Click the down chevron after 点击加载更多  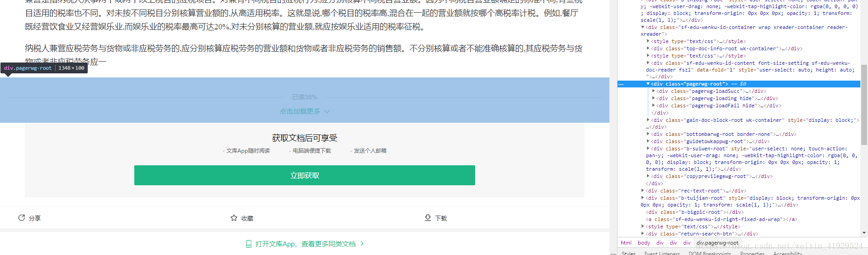point(327,111)
